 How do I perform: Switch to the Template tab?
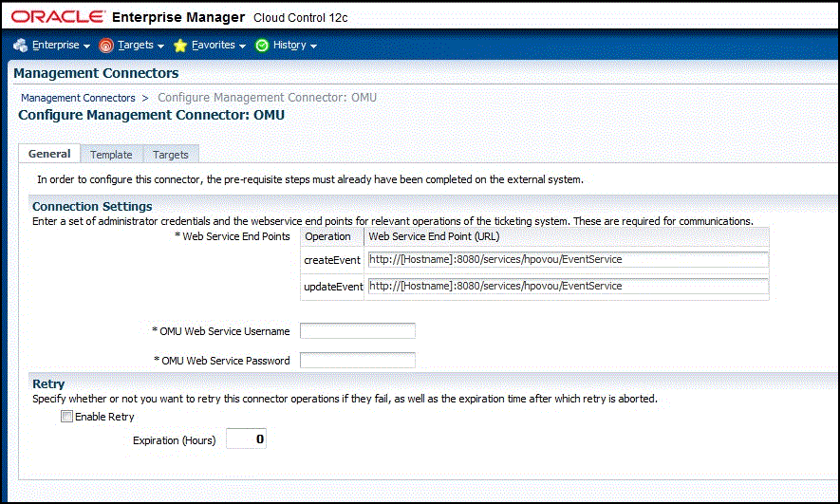pos(111,155)
